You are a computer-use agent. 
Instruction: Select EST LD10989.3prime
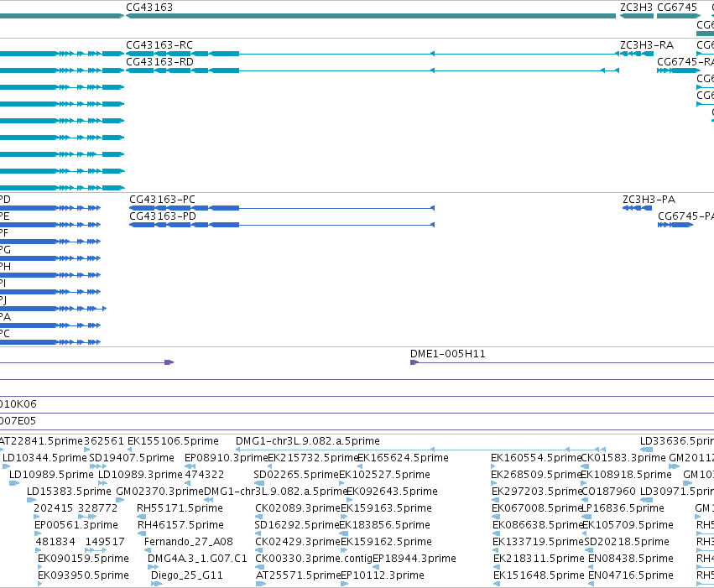[140, 475]
